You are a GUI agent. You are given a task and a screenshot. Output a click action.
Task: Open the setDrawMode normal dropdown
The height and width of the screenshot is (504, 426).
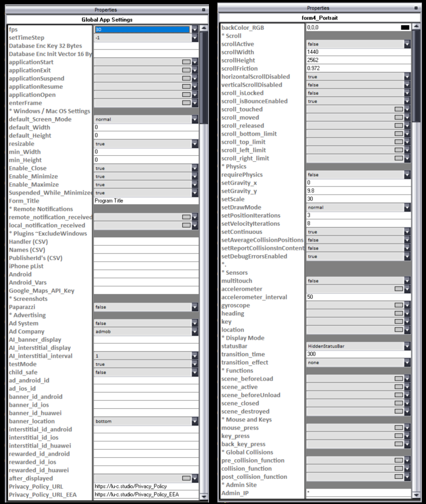[407, 207]
